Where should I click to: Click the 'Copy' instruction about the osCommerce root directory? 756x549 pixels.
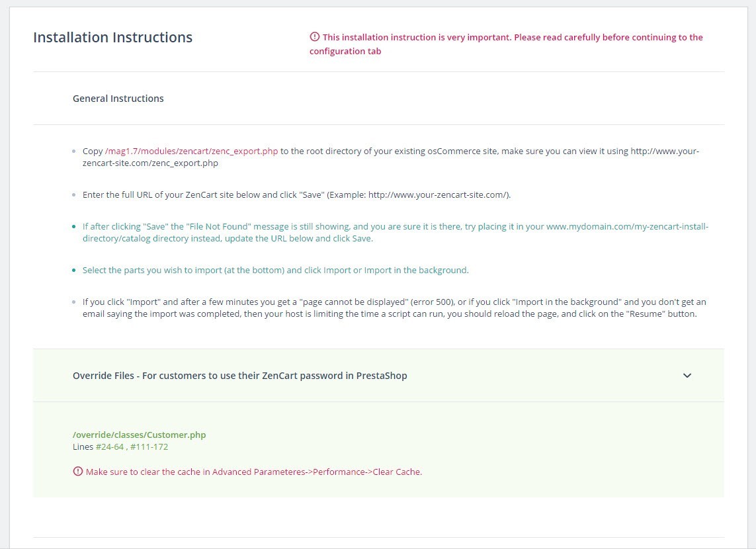390,157
